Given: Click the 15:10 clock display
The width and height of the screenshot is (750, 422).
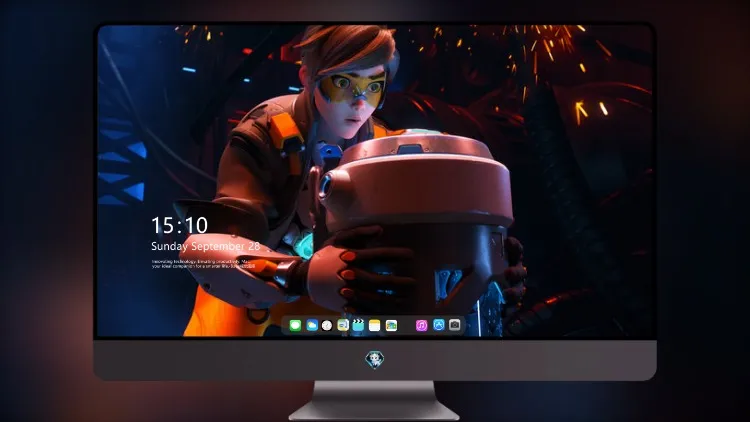Looking at the screenshot, I should tap(179, 225).
